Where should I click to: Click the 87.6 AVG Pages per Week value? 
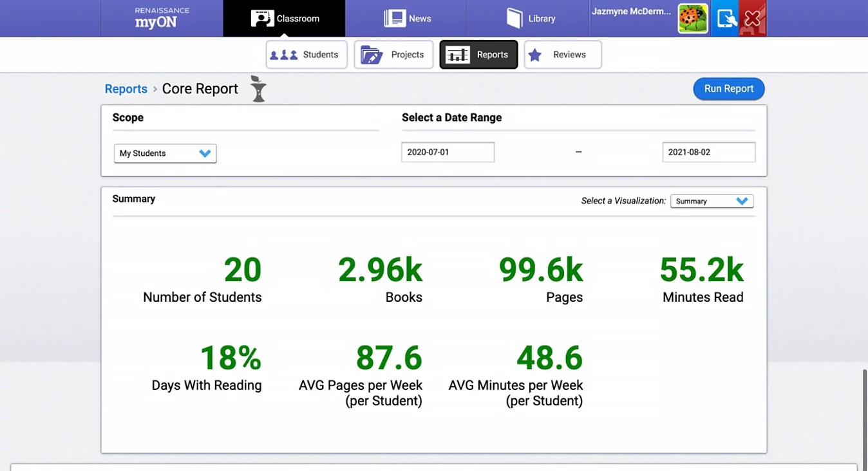[x=389, y=358]
